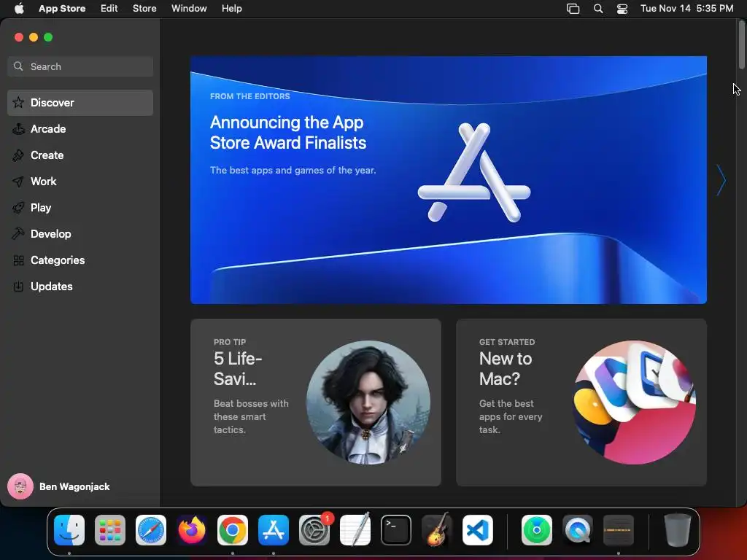Launch Safari from the Dock
747x560 pixels.
point(151,530)
